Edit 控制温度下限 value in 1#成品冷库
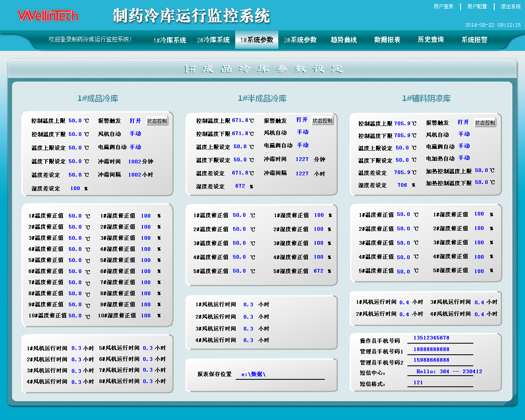Viewport: 525px width, 420px height. [75, 134]
